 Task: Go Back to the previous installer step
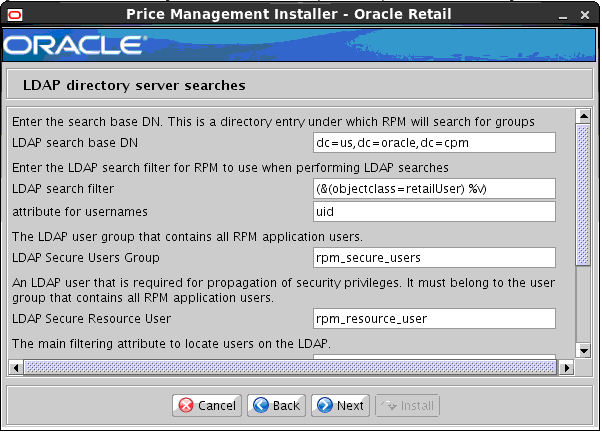pos(276,405)
